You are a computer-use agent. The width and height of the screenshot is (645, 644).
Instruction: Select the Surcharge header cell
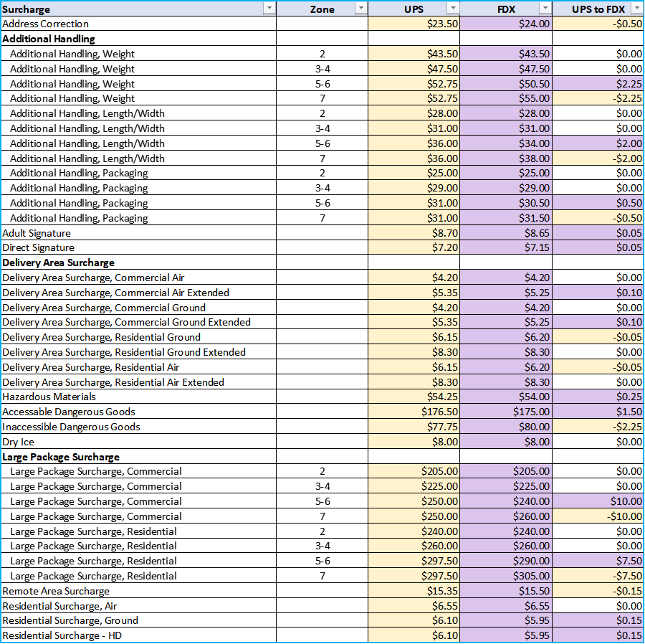coord(138,9)
